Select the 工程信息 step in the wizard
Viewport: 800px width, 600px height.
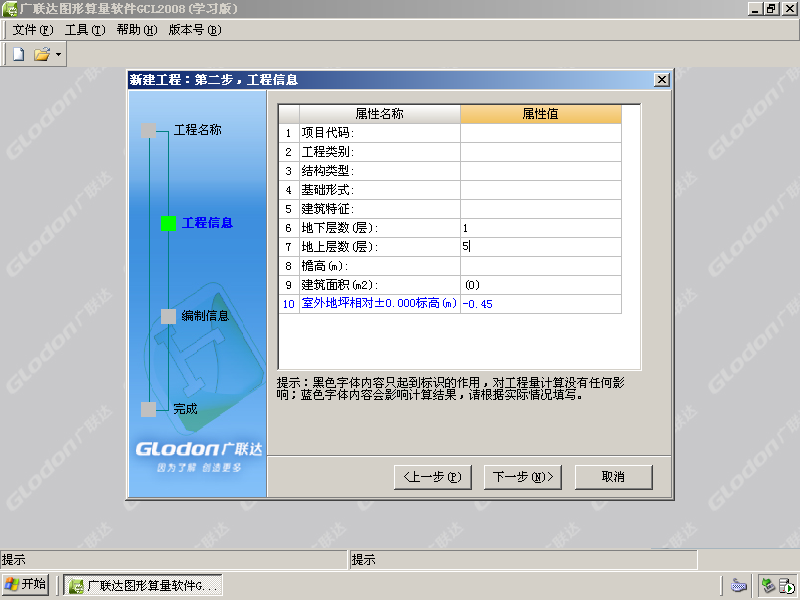pos(207,223)
